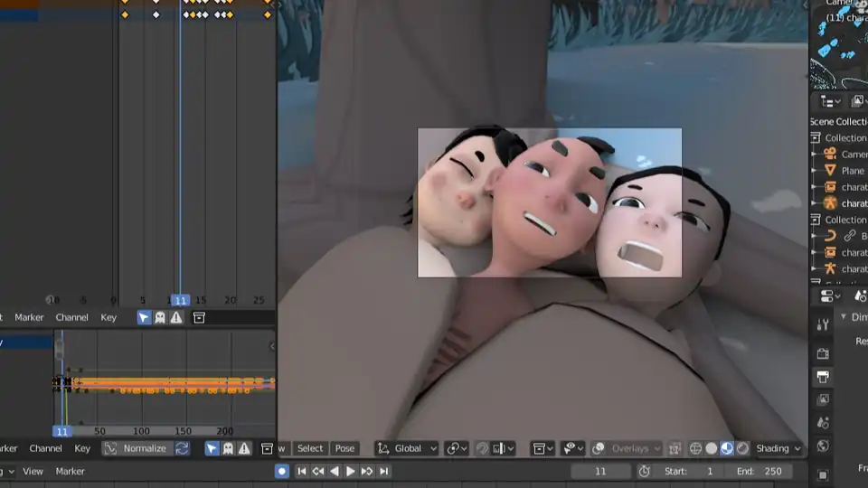Jump to previous keyframe

click(318, 472)
